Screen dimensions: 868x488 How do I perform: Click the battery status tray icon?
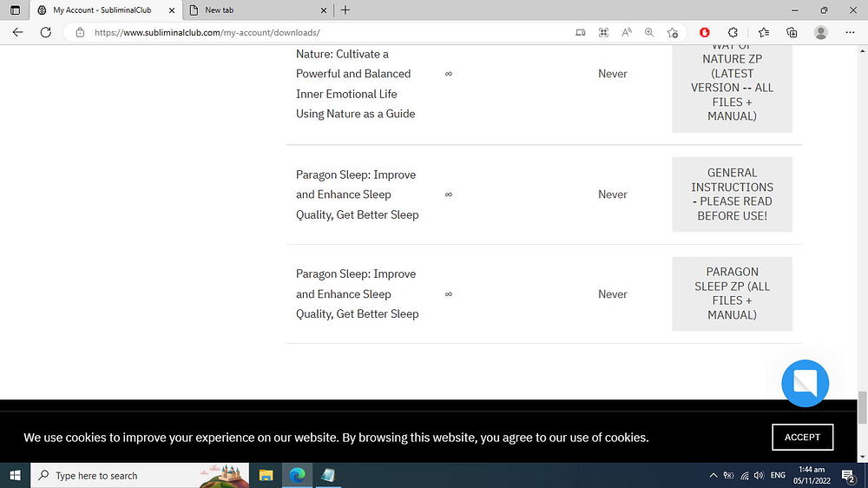pyautogui.click(x=728, y=475)
